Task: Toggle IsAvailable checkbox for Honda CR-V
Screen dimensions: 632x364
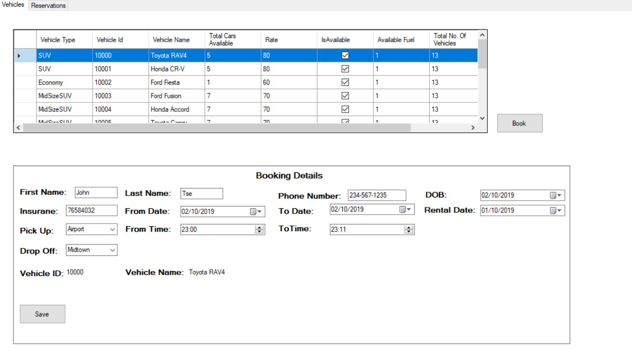Action: 345,69
